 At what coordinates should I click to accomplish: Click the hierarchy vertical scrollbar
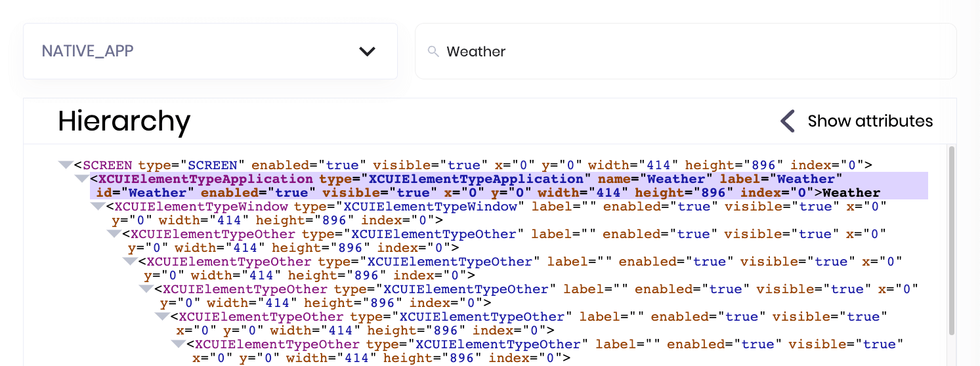[952, 239]
